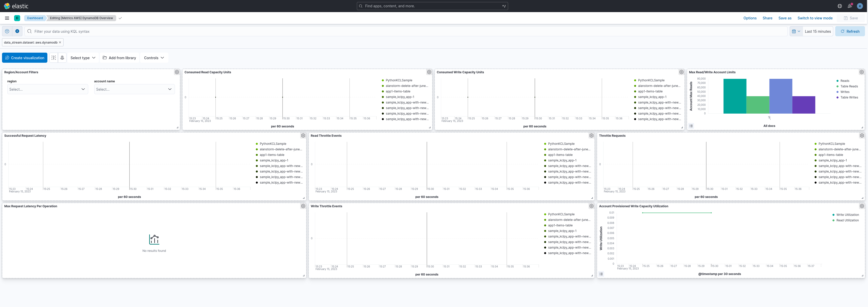The image size is (868, 307).
Task: Go to Dashboard breadcrumb
Action: pos(35,18)
